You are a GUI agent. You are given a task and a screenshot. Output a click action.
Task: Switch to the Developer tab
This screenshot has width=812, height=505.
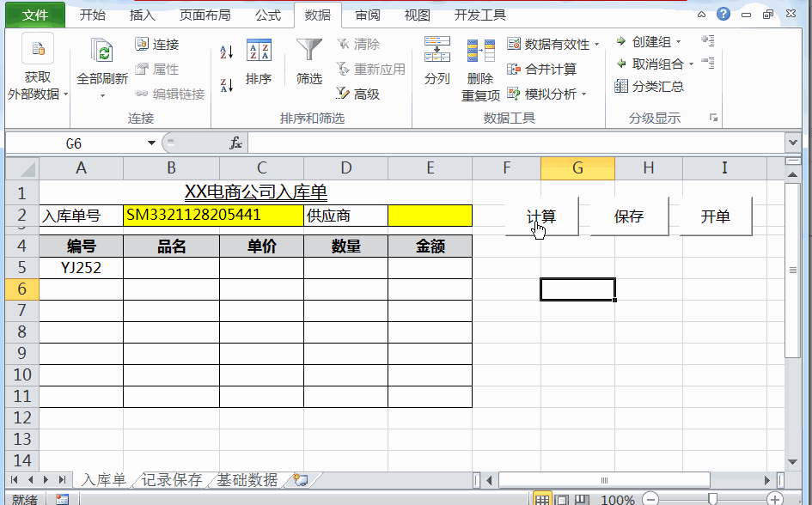point(480,15)
